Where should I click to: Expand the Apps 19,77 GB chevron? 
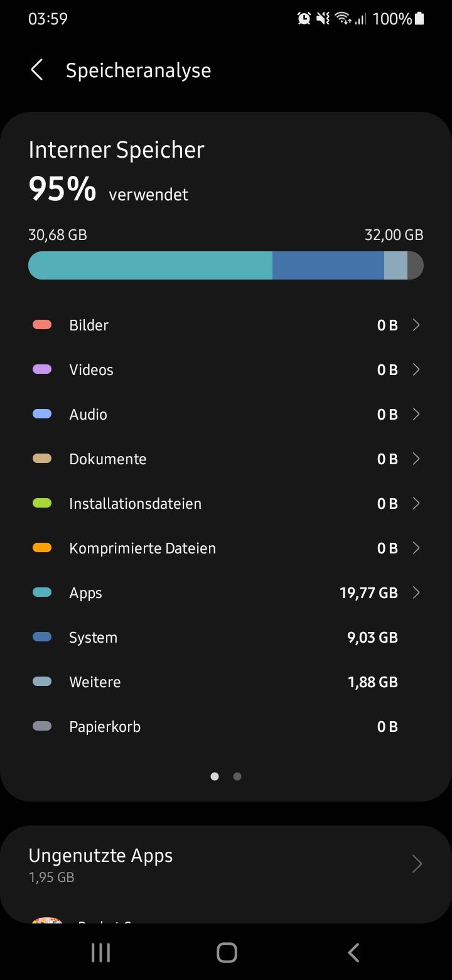416,592
